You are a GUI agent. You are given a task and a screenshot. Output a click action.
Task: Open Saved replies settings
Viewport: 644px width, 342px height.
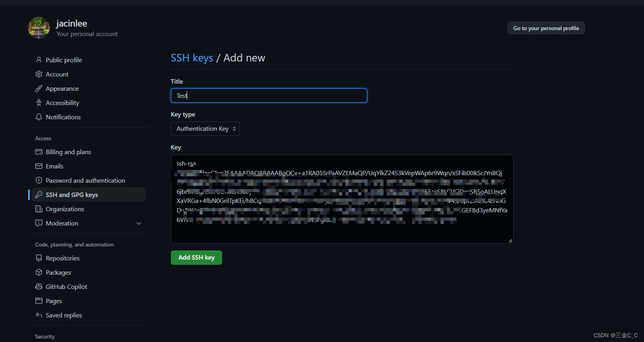[x=64, y=315]
